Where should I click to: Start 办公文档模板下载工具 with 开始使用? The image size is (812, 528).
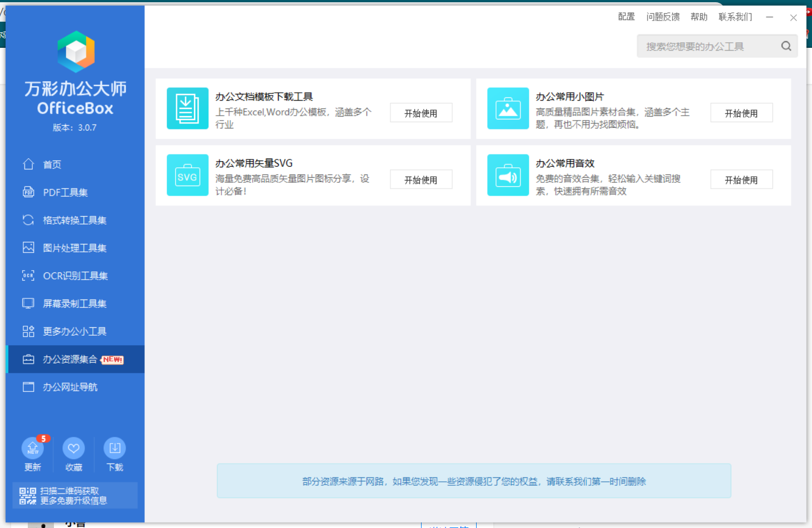pyautogui.click(x=421, y=113)
